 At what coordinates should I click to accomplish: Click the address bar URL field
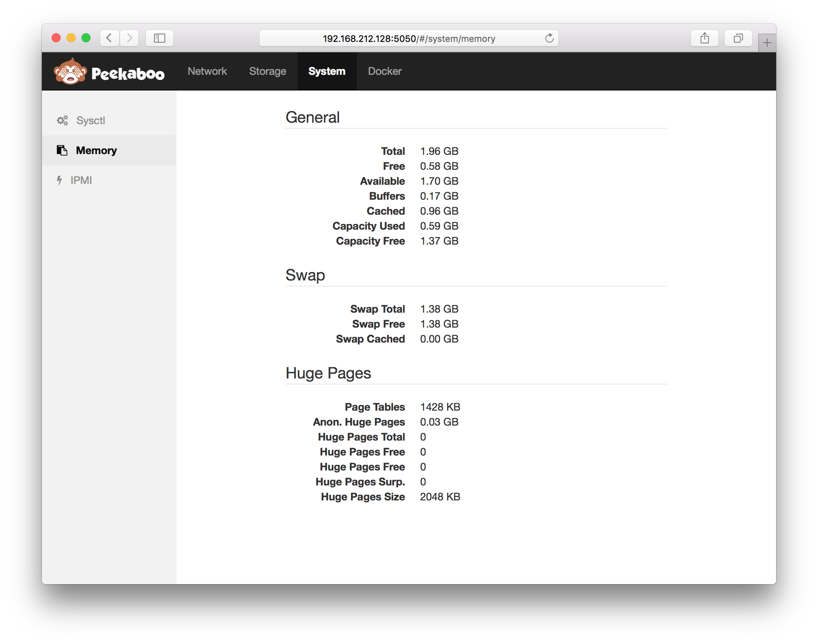(x=409, y=39)
